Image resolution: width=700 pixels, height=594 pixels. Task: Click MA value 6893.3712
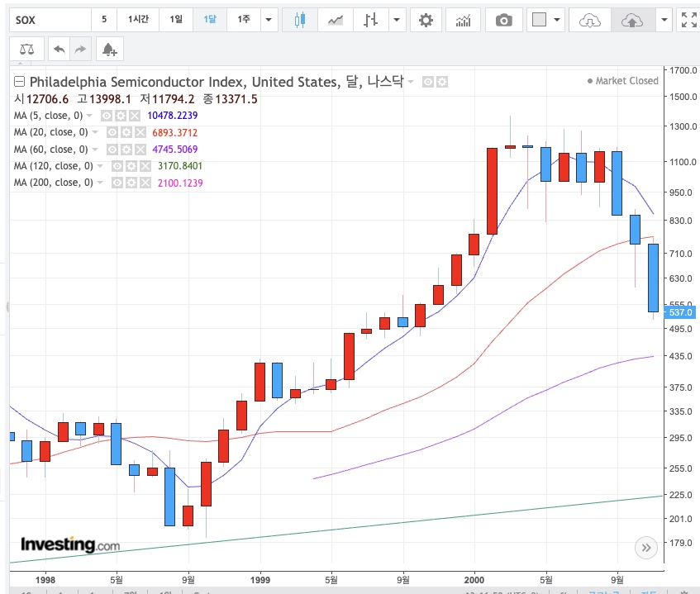tap(174, 132)
